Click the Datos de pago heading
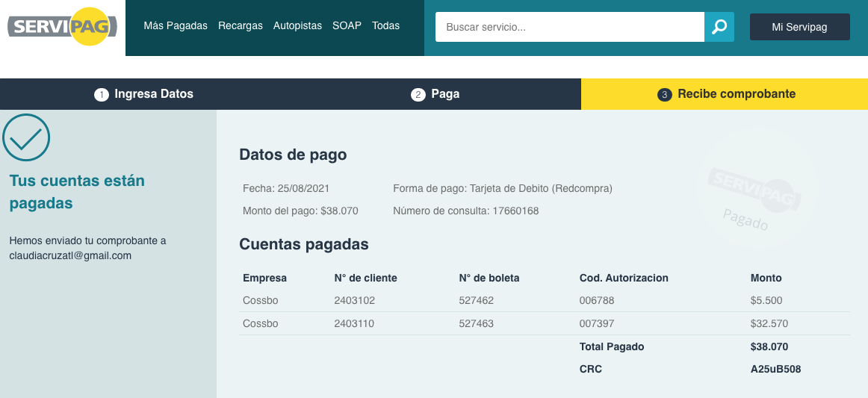Image resolution: width=868 pixels, height=398 pixels. coord(293,155)
